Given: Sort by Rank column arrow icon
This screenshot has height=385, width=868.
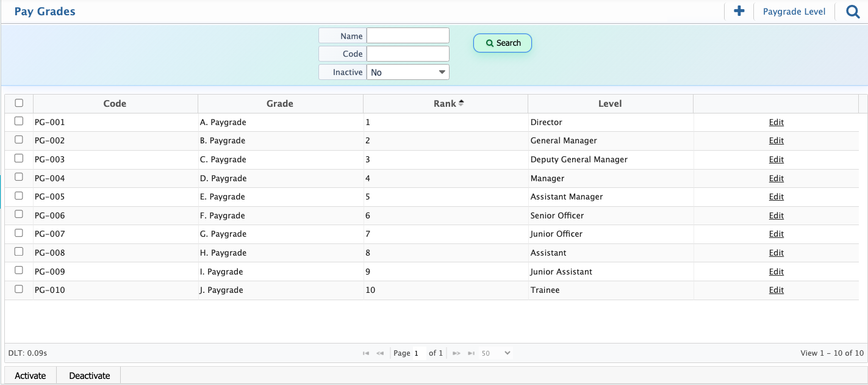Looking at the screenshot, I should tap(461, 103).
